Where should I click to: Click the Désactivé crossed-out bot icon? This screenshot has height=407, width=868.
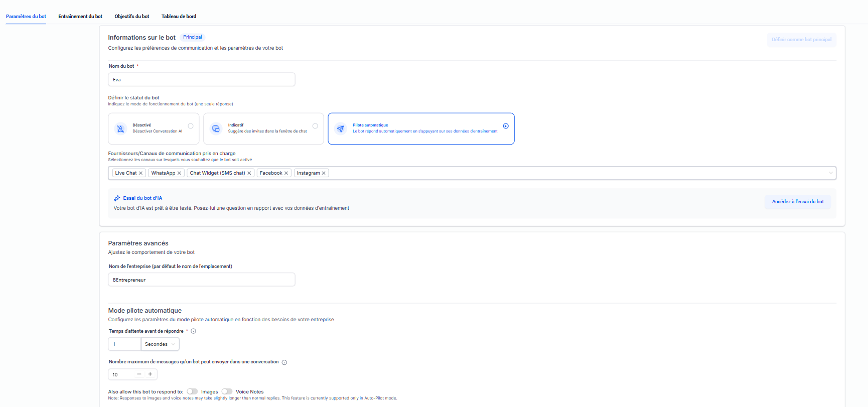point(120,129)
